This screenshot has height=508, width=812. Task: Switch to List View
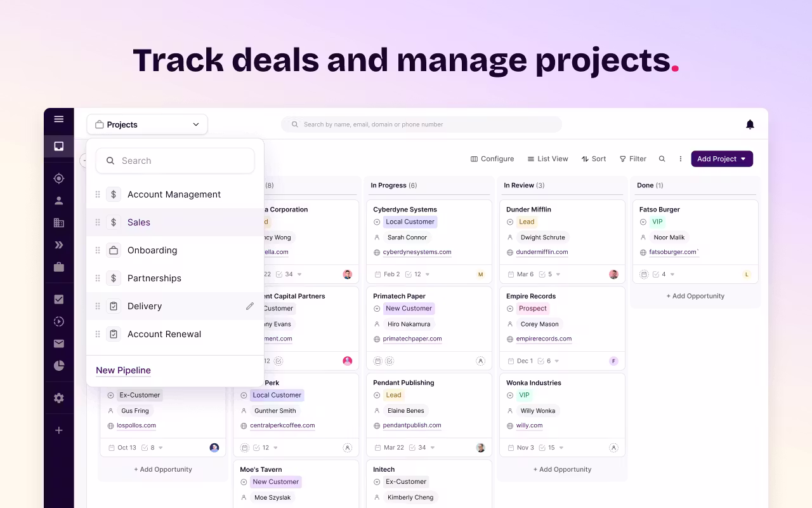(547, 159)
